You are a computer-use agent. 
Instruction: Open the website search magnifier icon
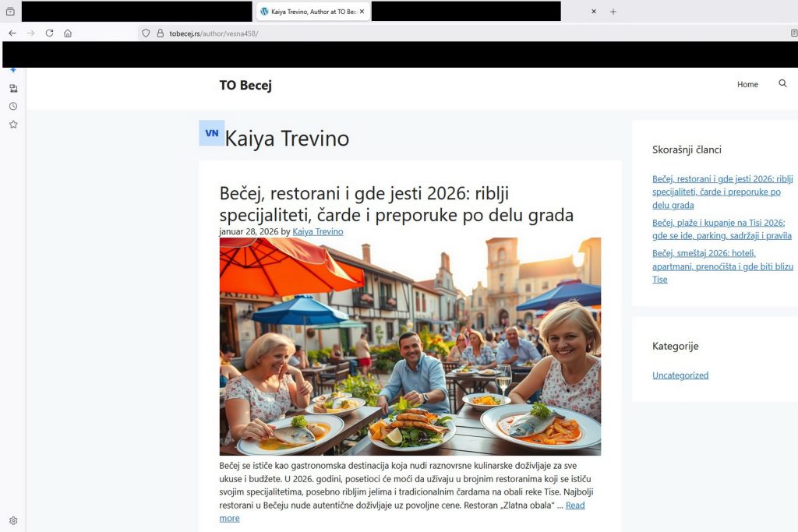tap(782, 84)
